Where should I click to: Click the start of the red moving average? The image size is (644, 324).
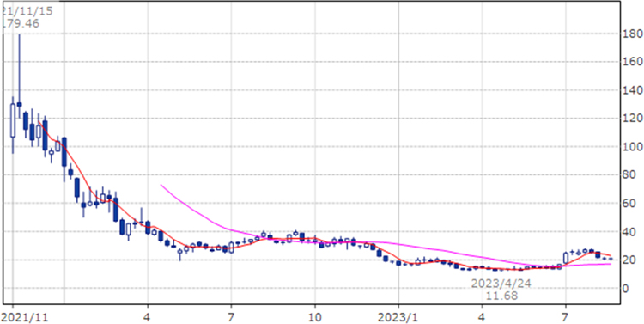(x=39, y=121)
